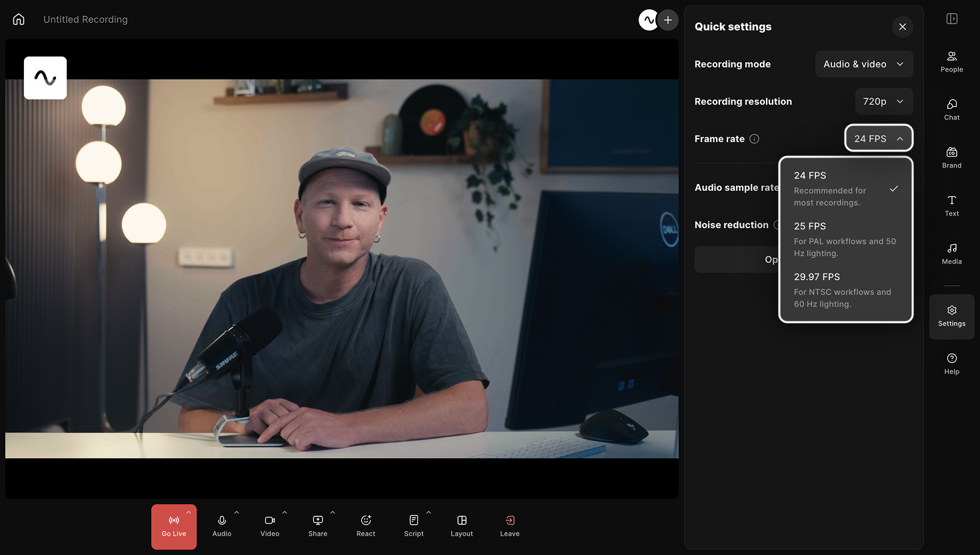Open the Text tool panel

pyautogui.click(x=951, y=205)
